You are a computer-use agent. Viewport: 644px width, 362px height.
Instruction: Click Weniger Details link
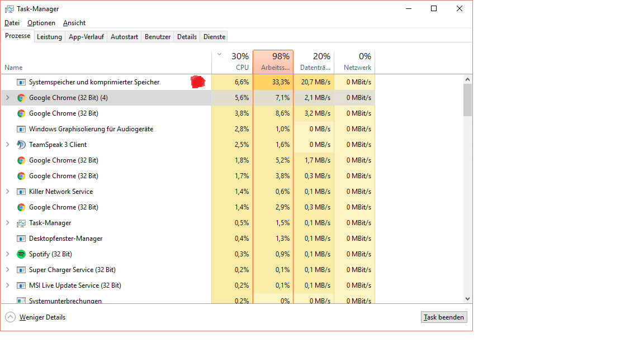42,317
